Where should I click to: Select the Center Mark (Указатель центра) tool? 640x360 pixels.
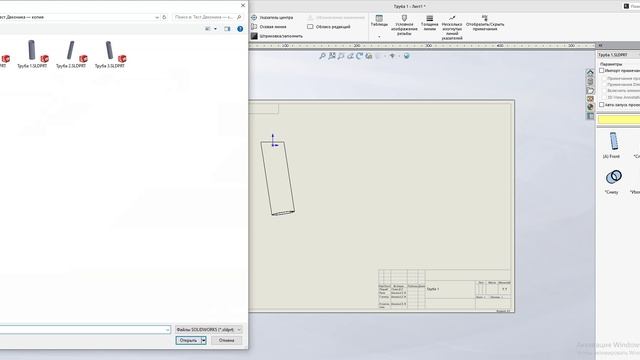click(x=272, y=18)
